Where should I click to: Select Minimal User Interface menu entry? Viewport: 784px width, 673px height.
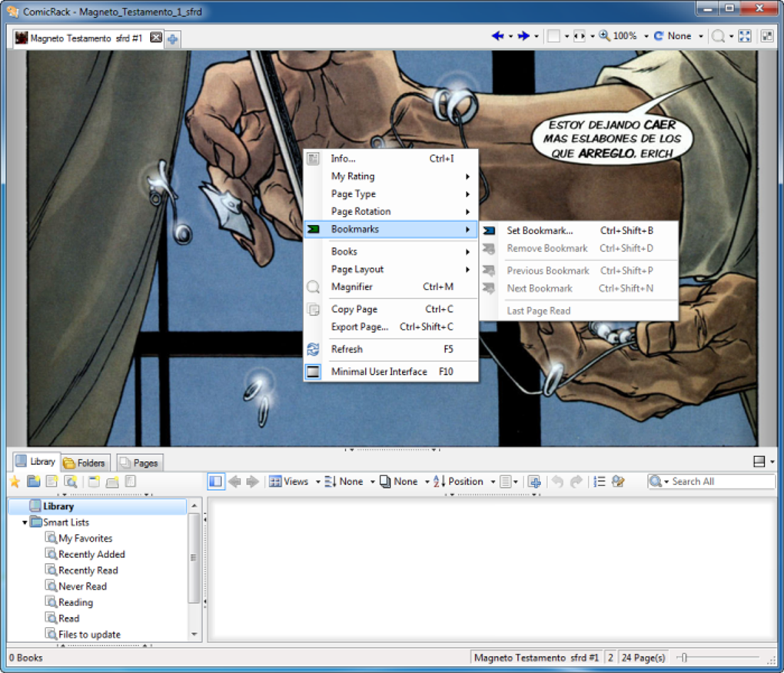tap(391, 372)
